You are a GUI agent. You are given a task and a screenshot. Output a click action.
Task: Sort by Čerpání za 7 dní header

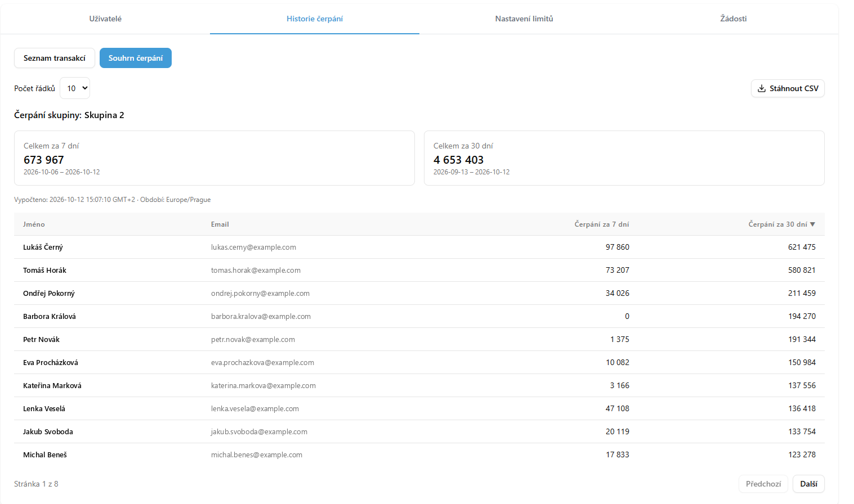coord(602,224)
